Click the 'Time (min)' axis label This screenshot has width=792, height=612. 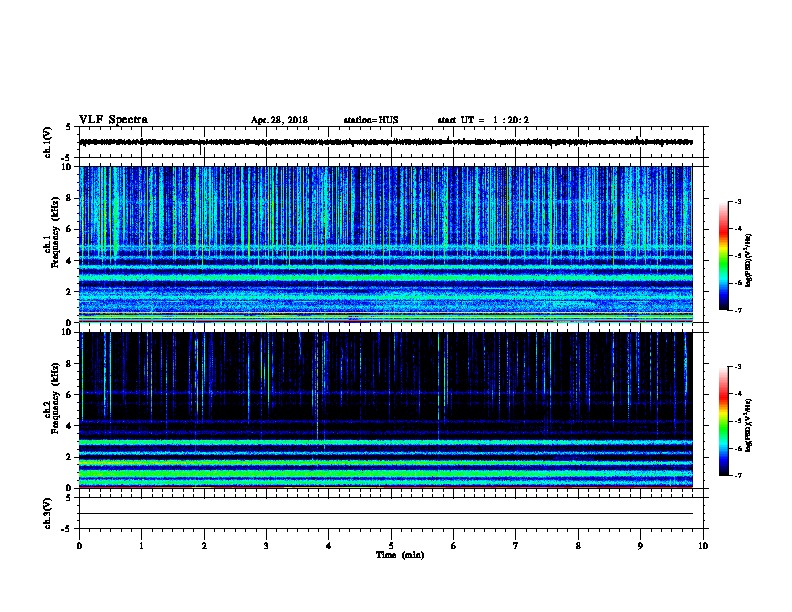click(x=400, y=555)
